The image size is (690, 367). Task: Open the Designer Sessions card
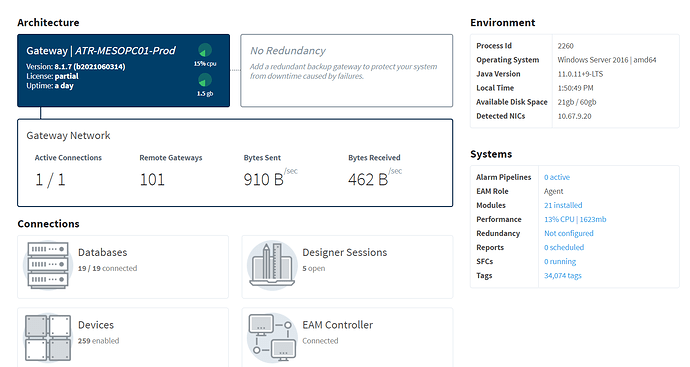click(x=347, y=267)
